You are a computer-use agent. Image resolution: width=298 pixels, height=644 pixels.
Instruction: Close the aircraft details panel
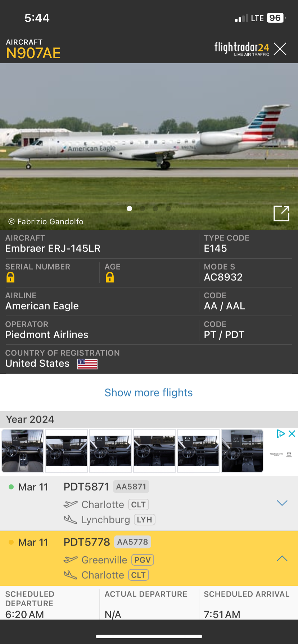point(280,49)
